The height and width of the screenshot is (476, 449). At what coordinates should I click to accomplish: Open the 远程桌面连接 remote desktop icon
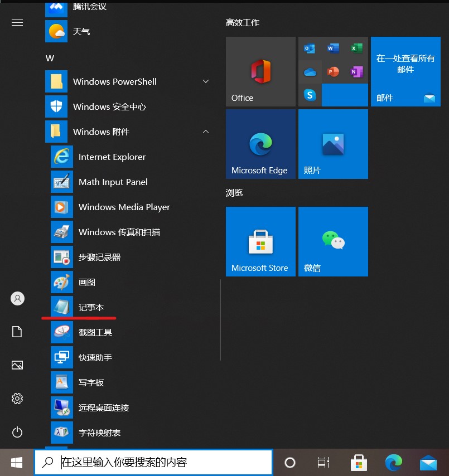pos(62,407)
